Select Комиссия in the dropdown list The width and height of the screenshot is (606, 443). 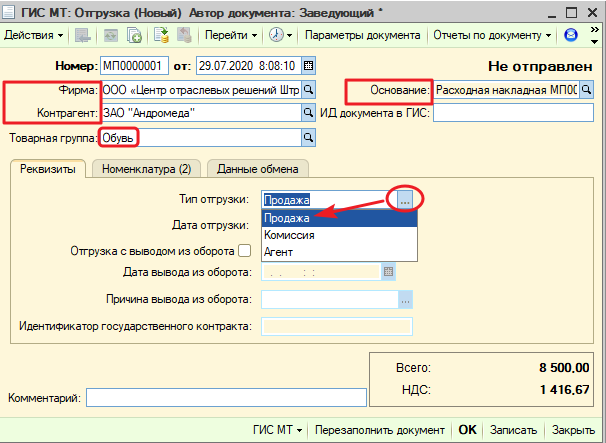point(339,235)
